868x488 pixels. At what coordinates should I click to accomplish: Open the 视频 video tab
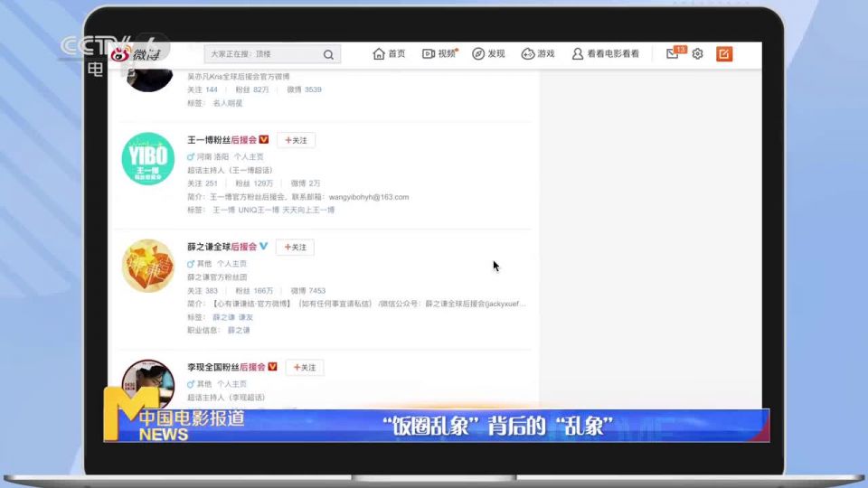point(439,54)
